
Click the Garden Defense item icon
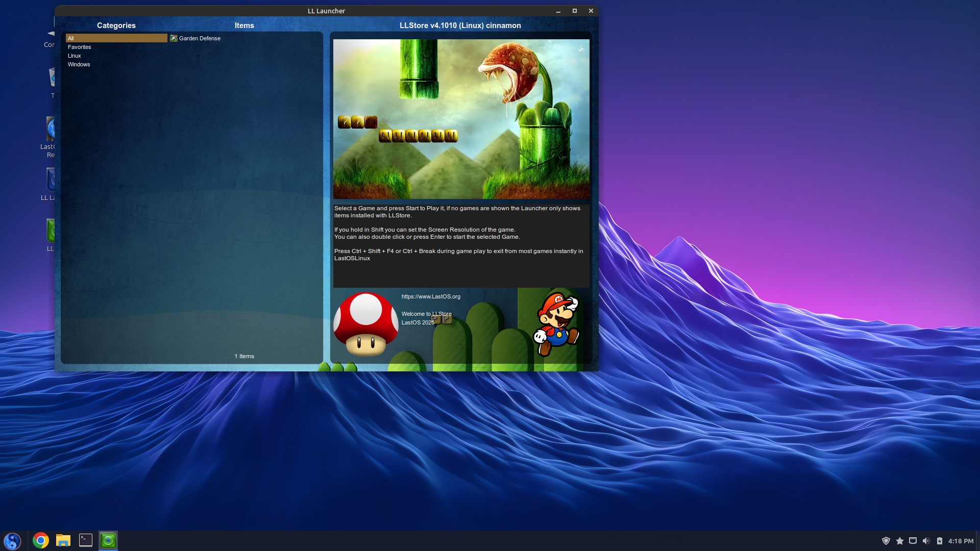coord(174,38)
